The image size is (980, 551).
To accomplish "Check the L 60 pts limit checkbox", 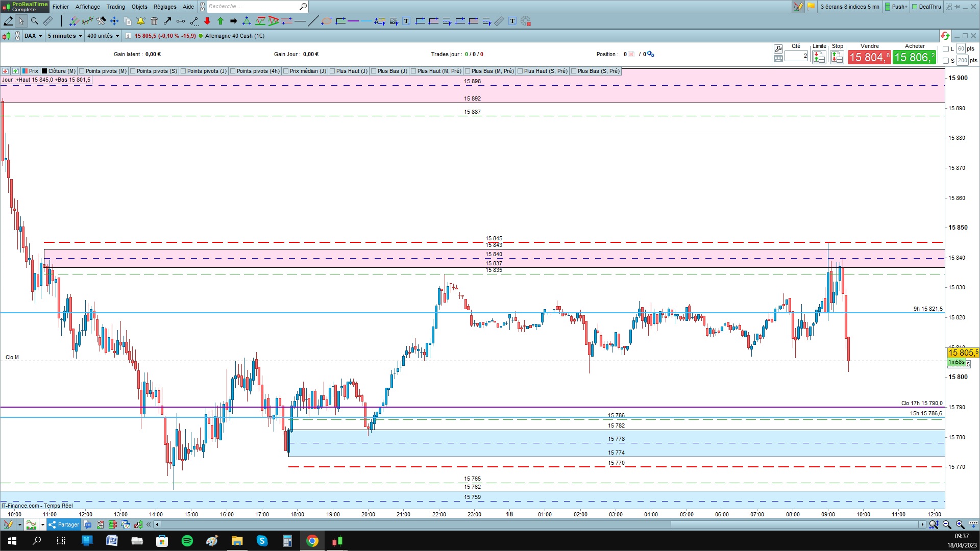I will [946, 49].
